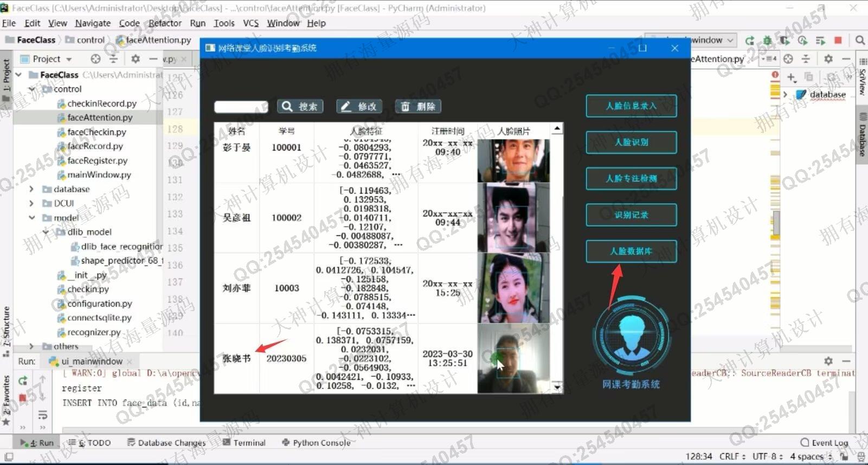Expand the database node in Database panel
Image resolution: width=868 pixels, height=465 pixels.
[785, 94]
